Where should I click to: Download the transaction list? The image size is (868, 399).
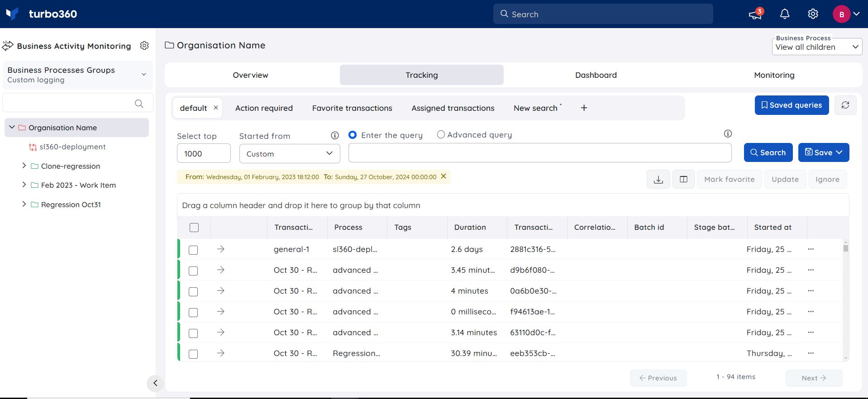click(658, 179)
